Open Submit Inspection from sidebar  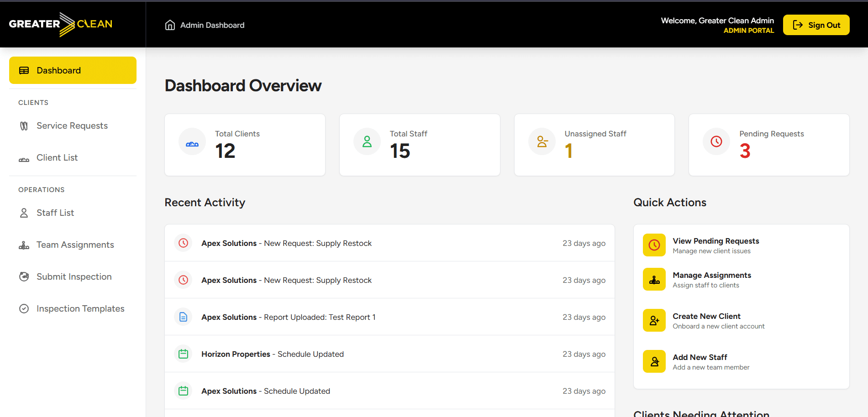coord(74,277)
